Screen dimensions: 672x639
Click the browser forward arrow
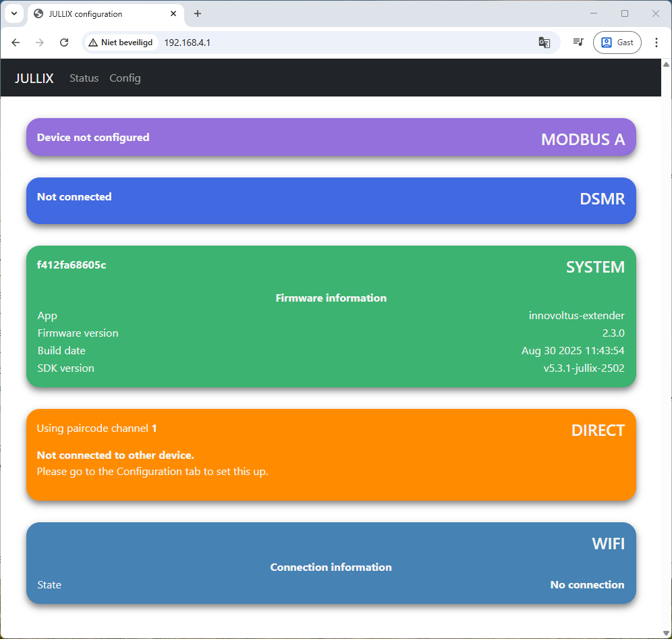40,43
